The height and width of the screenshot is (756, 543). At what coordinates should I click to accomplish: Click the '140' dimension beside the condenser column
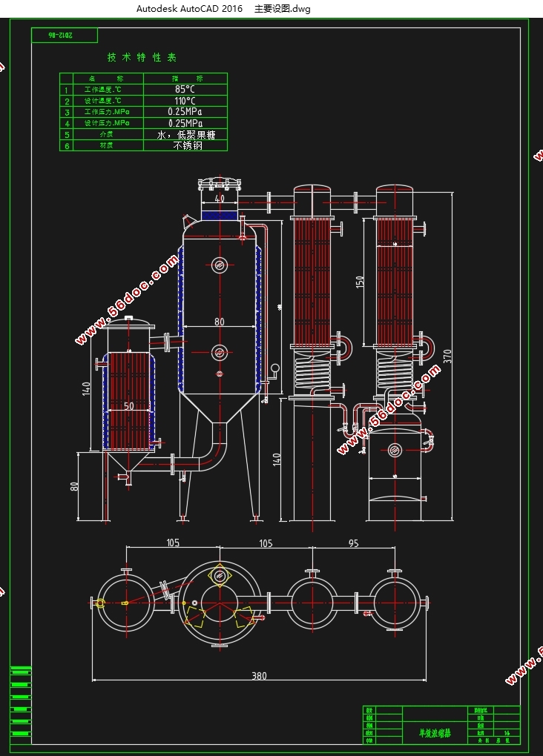click(277, 460)
